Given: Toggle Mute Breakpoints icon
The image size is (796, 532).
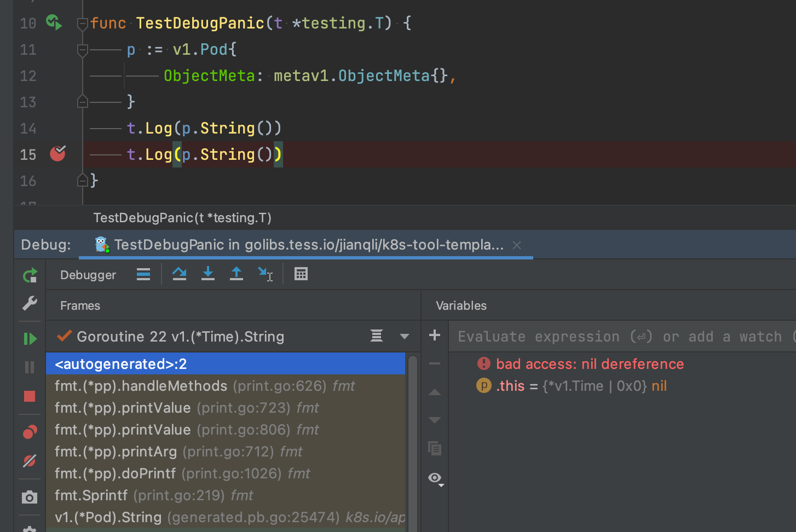Looking at the screenshot, I should click(30, 461).
